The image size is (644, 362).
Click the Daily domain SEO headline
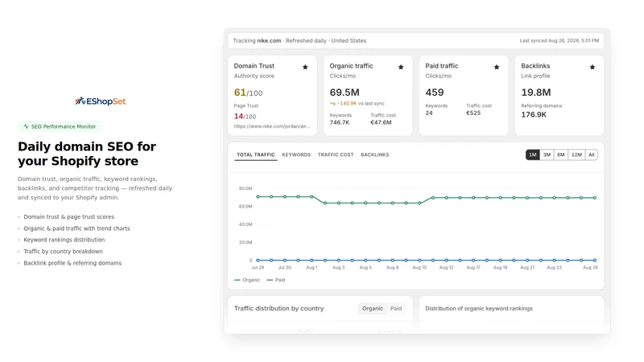(x=87, y=154)
